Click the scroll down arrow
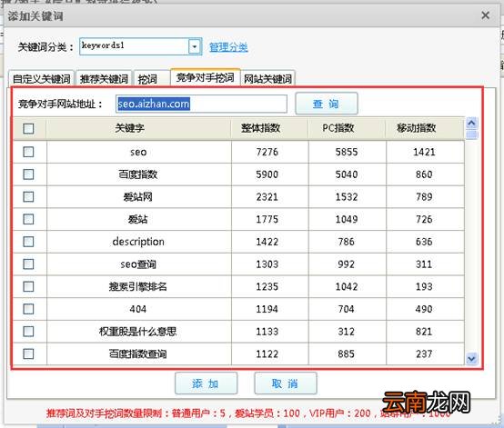This screenshot has width=504, height=428. [471, 358]
